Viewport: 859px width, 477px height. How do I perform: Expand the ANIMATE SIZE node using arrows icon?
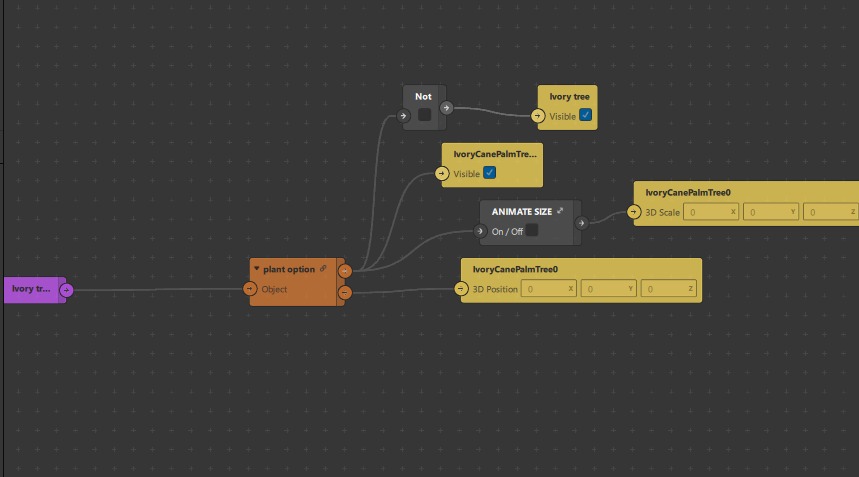pos(560,211)
